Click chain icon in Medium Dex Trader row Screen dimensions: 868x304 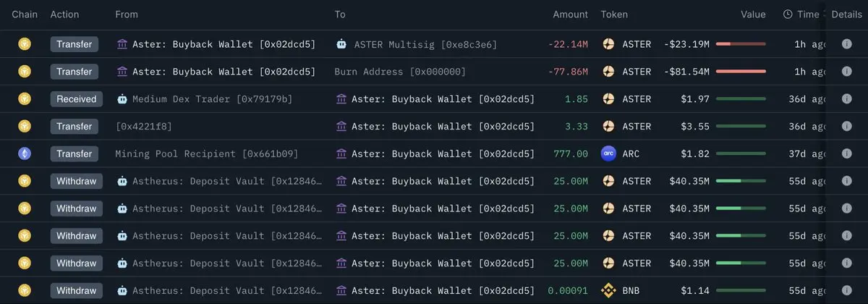tap(25, 99)
